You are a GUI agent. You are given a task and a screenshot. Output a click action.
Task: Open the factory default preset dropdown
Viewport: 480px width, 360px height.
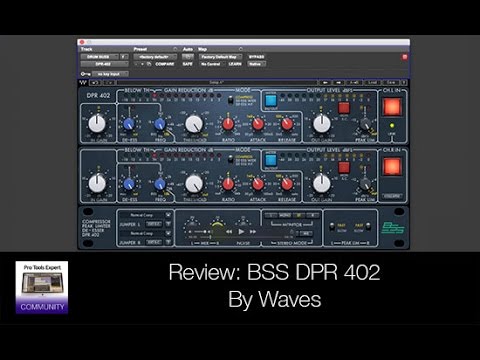coord(155,57)
